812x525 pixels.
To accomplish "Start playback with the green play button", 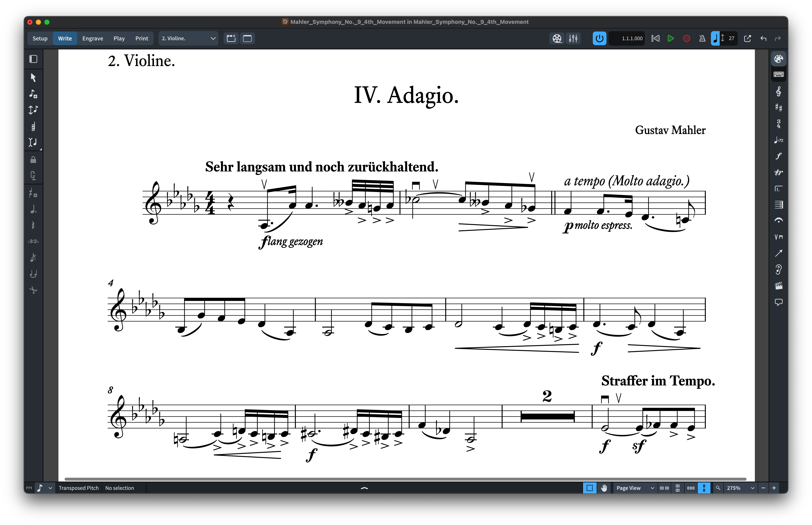I will coord(671,39).
